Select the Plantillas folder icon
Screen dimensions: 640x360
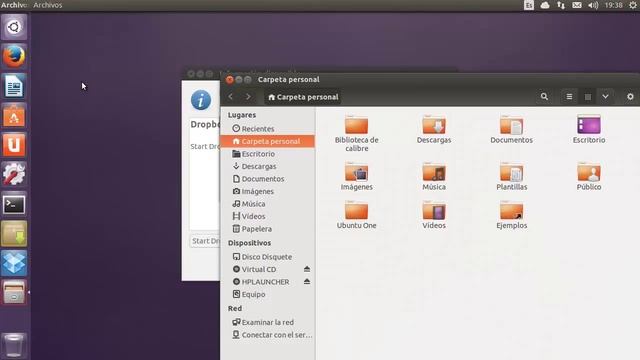click(511, 176)
